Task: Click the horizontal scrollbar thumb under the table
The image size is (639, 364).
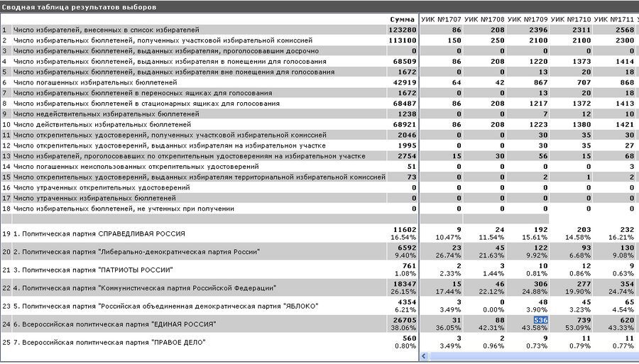Action: [x=532, y=357]
